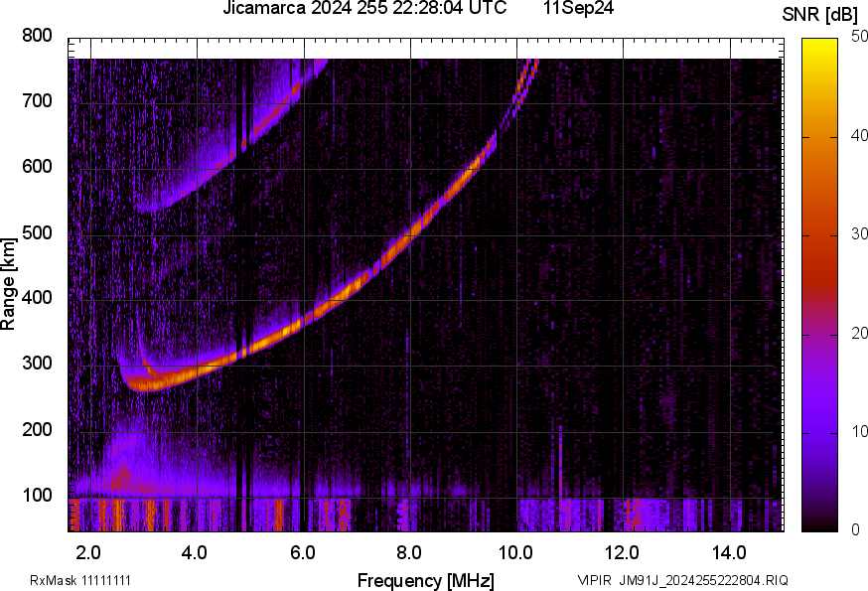Screen dimensions: 868x591
Task: Click the frequency tick label '14.0'
Action: point(729,553)
